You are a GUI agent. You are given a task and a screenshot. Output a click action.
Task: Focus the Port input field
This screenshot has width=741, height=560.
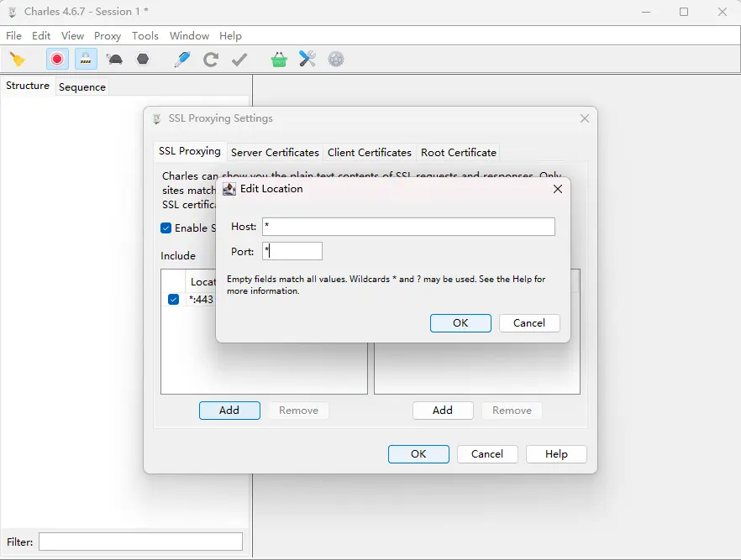coord(292,251)
